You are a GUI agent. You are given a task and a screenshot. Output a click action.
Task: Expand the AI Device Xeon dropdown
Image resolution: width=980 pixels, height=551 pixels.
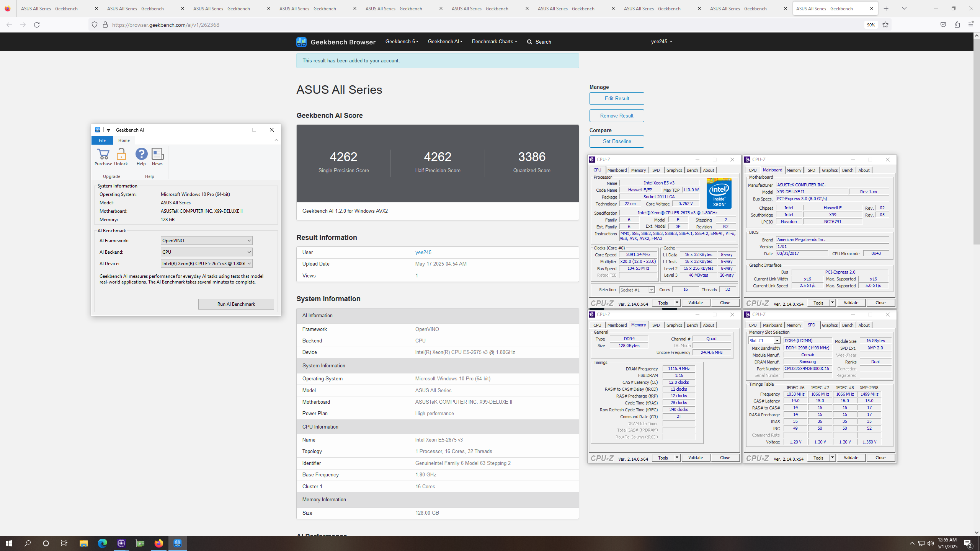coord(207,264)
